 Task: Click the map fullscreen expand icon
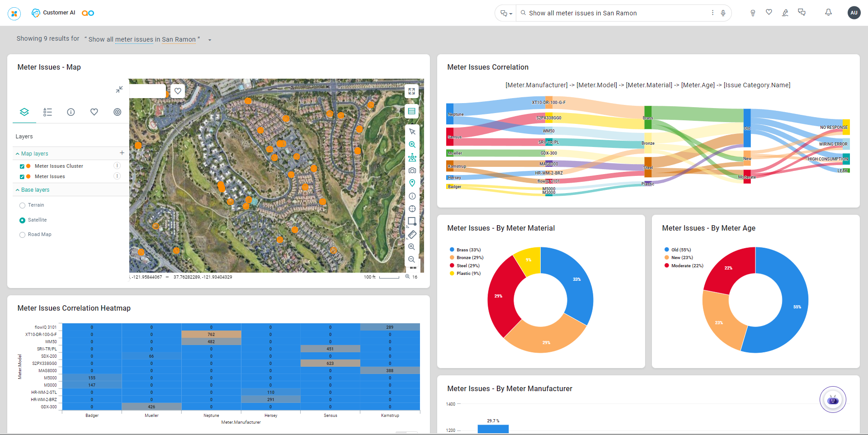click(x=411, y=91)
